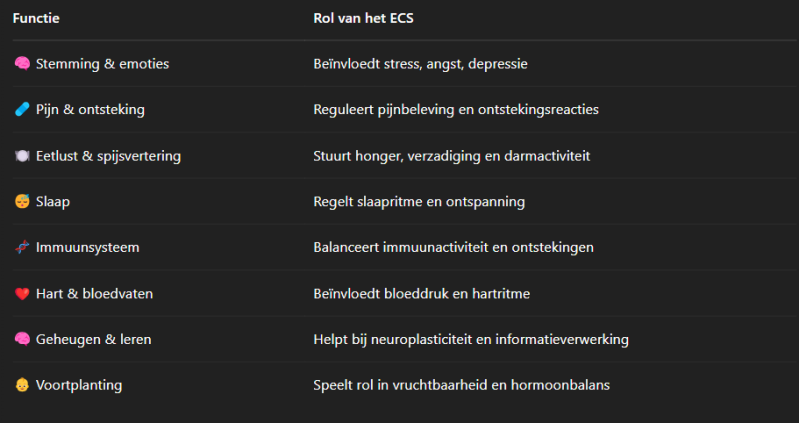
Task: Click the sleeping face emoji beside Slaap
Action: click(22, 202)
